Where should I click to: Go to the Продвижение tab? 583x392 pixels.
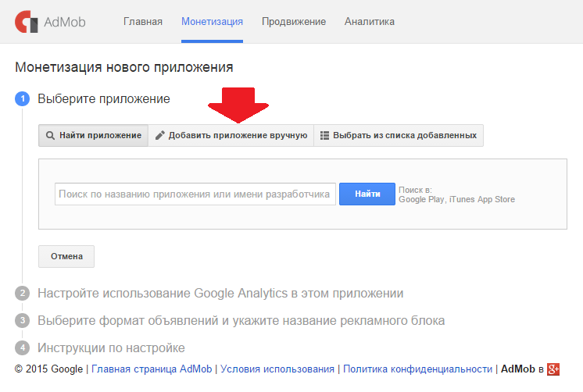coord(294,22)
